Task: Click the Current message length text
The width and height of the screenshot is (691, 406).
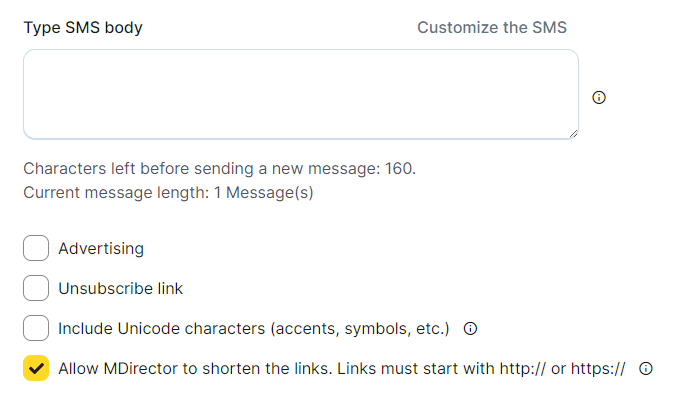Action: click(x=115, y=192)
